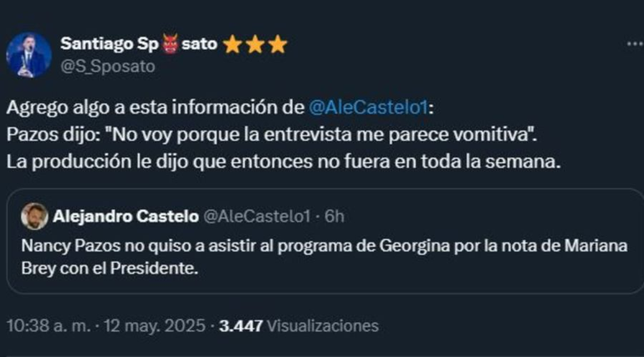Click the devil emoji in the display name
644x357 pixels.
point(170,45)
